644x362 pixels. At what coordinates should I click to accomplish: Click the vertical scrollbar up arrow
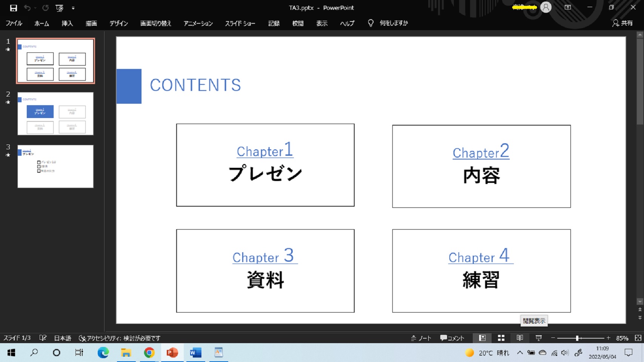pos(639,35)
